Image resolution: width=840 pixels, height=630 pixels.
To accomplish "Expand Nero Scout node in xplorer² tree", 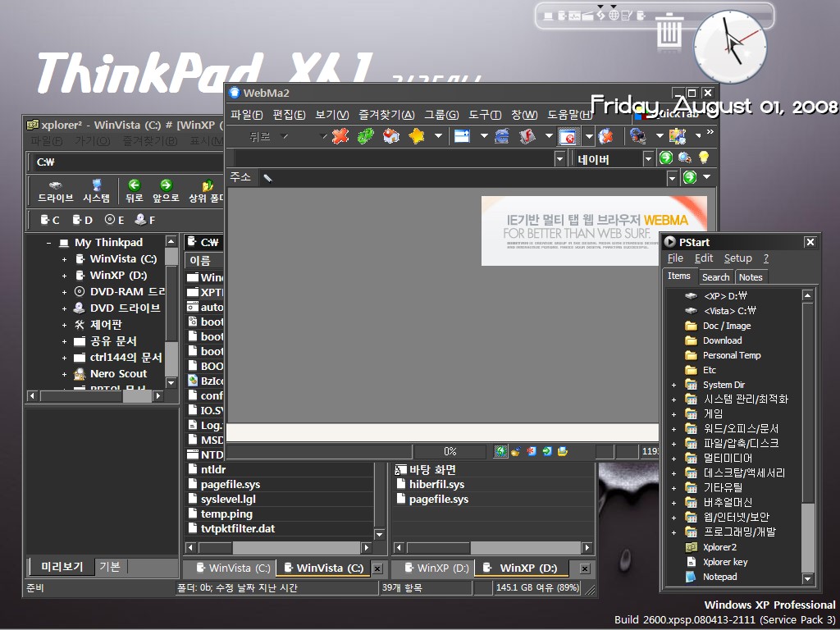I will [64, 374].
